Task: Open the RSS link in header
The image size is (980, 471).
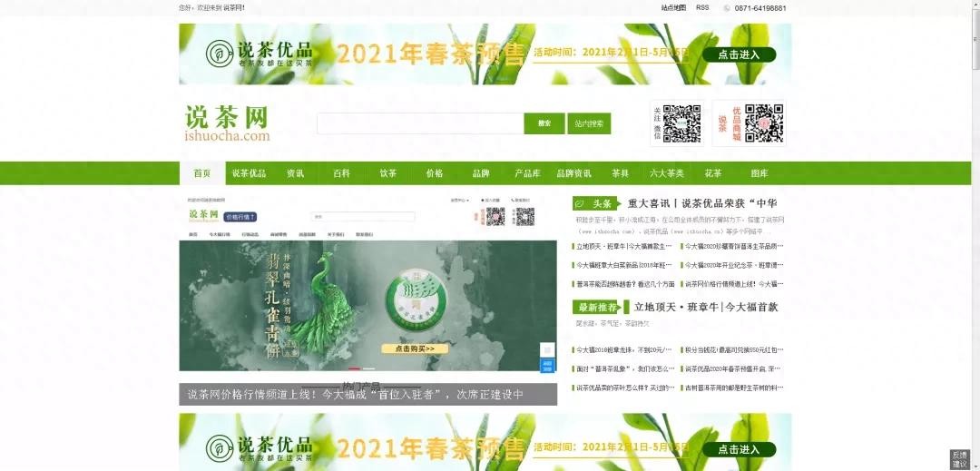Action: tap(702, 8)
